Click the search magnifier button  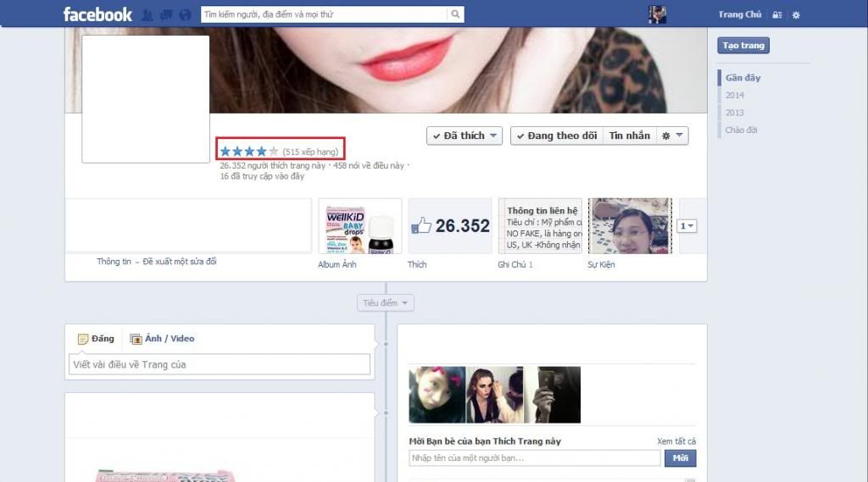pyautogui.click(x=456, y=14)
